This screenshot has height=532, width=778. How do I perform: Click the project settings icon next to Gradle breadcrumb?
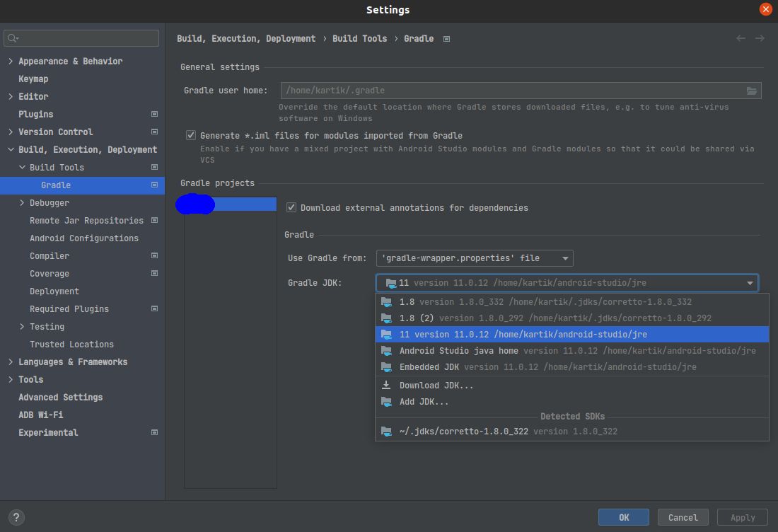[x=446, y=39]
